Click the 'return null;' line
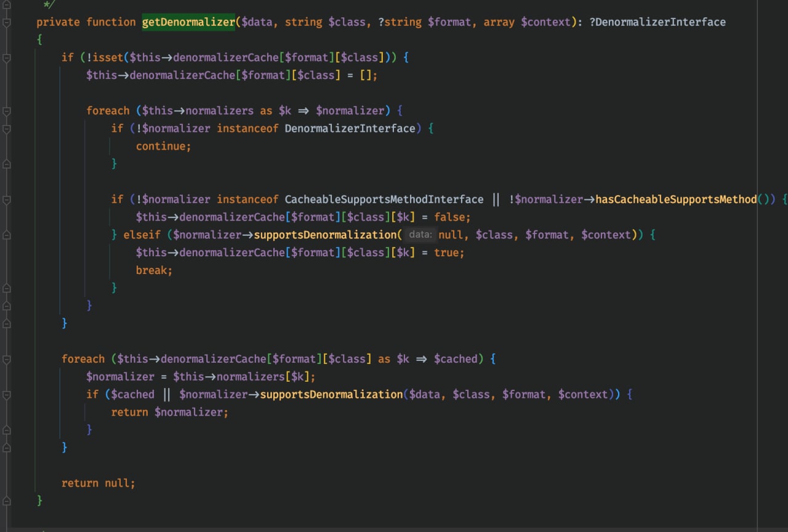Image resolution: width=788 pixels, height=532 pixels. pyautogui.click(x=98, y=483)
